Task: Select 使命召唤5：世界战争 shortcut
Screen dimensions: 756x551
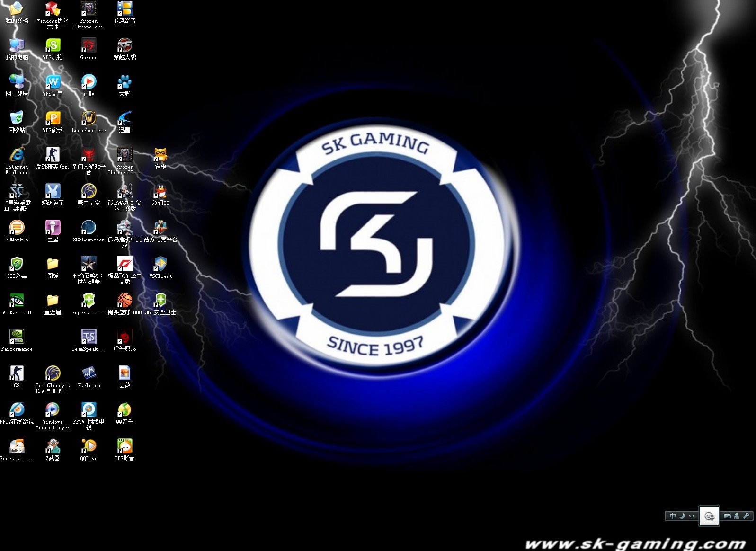Action: [89, 264]
